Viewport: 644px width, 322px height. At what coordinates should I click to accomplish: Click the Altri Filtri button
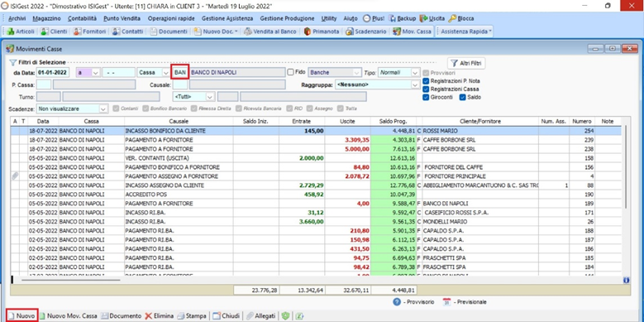click(466, 64)
